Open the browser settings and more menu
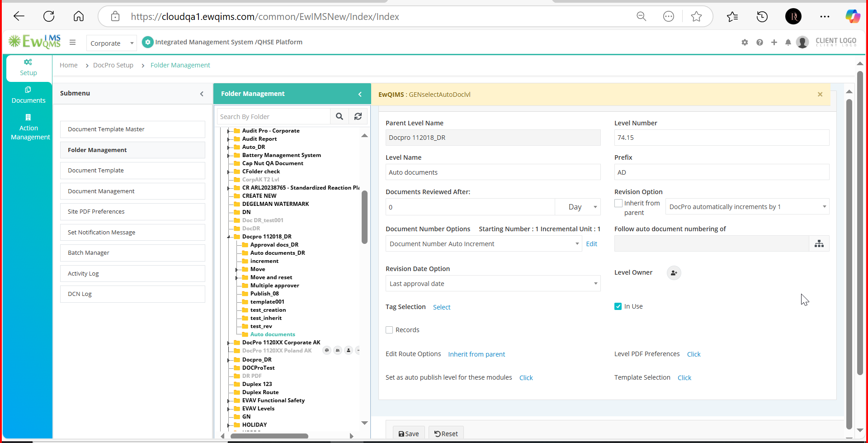The image size is (868, 443). 825,17
